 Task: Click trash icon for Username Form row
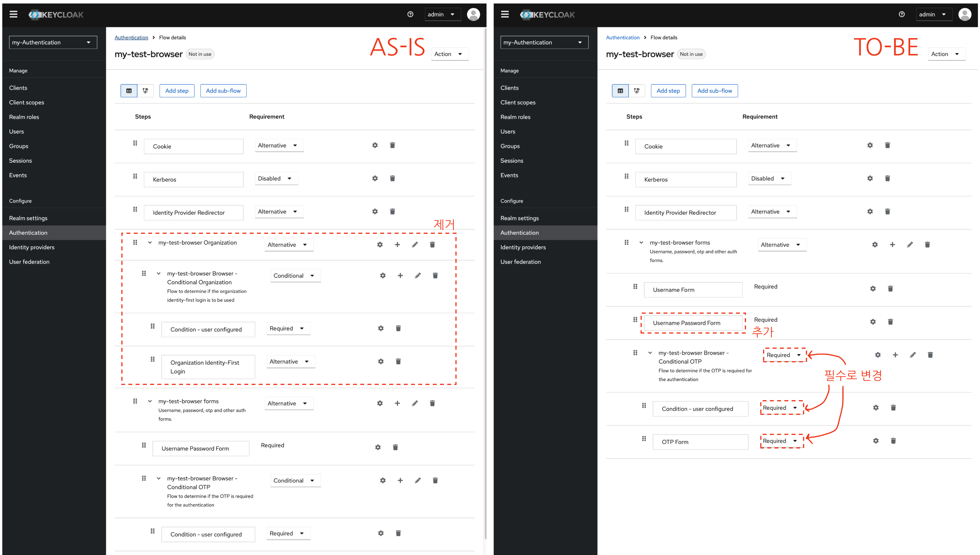point(890,289)
